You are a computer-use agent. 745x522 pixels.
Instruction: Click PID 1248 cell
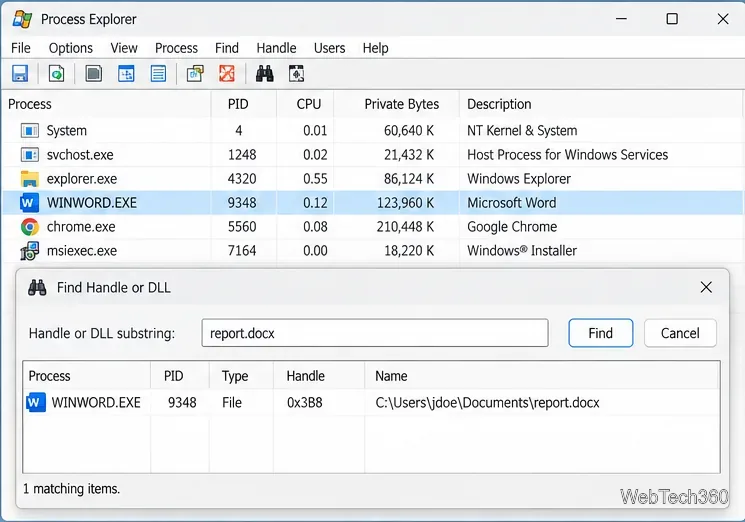(242, 154)
